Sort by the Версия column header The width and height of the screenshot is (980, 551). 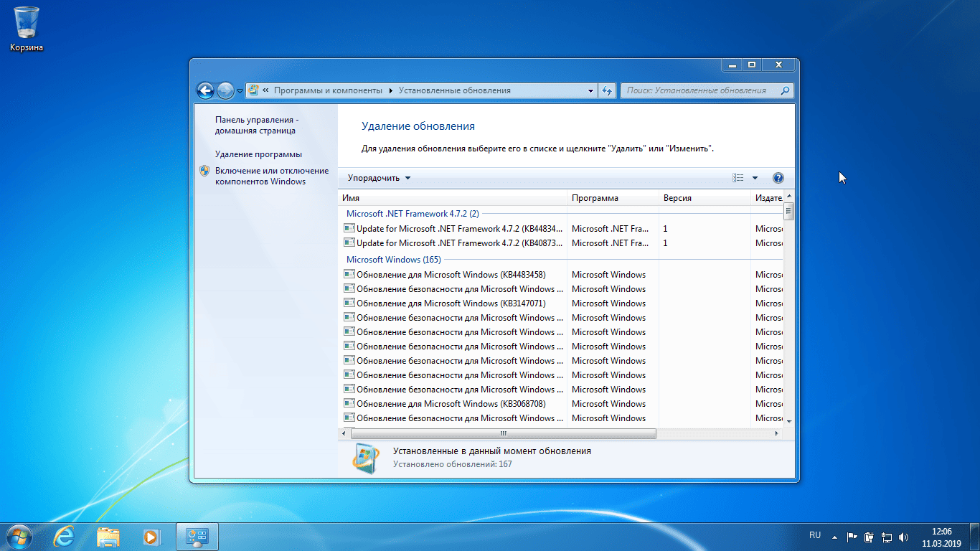(x=705, y=198)
